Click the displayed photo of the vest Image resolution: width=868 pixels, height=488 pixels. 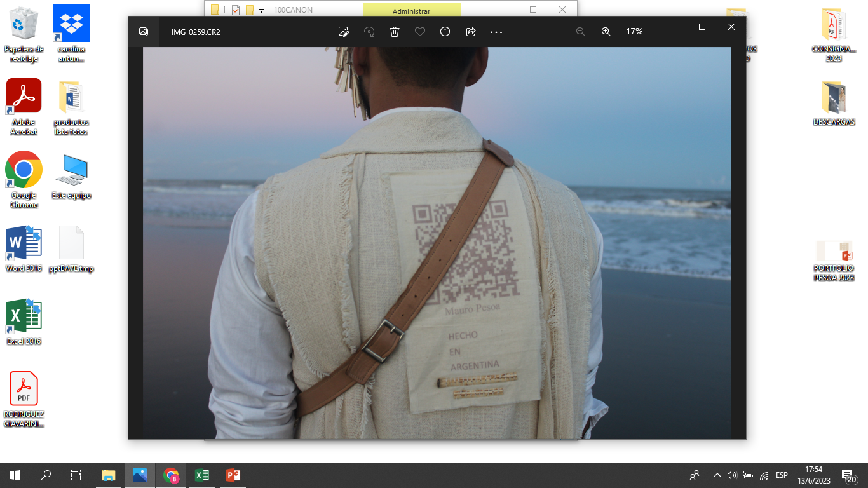[437, 243]
